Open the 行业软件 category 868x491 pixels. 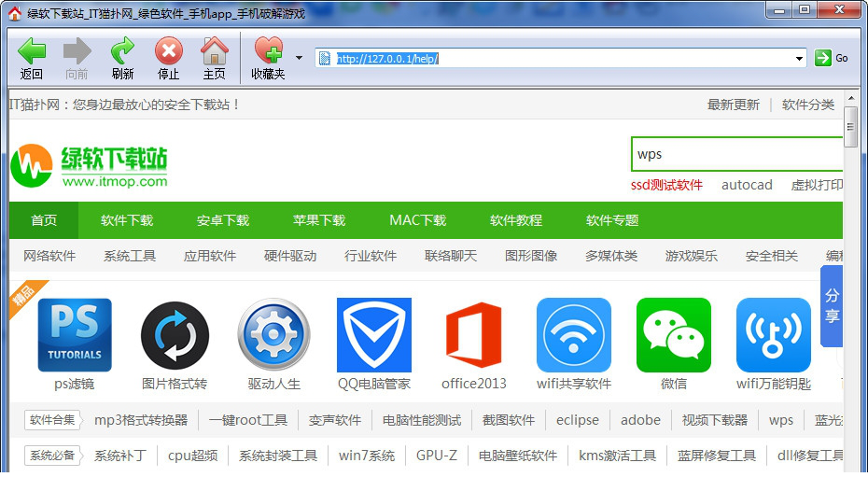(371, 256)
